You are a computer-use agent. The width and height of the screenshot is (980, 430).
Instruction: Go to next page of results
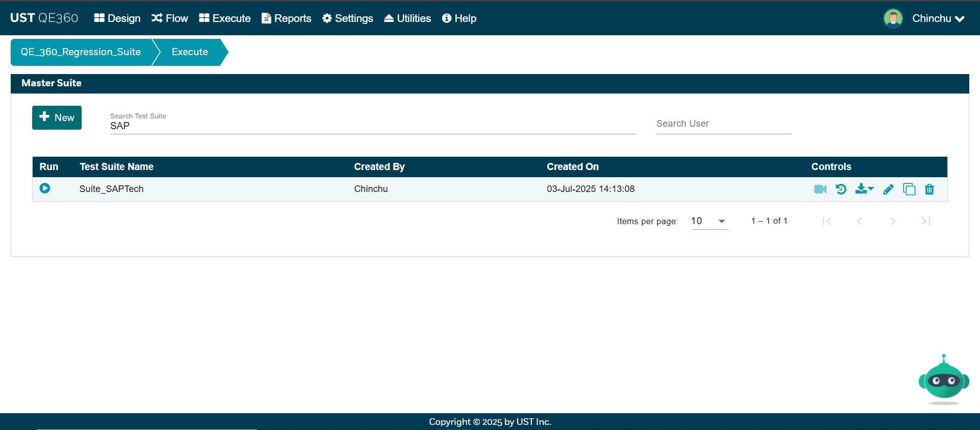click(x=893, y=221)
